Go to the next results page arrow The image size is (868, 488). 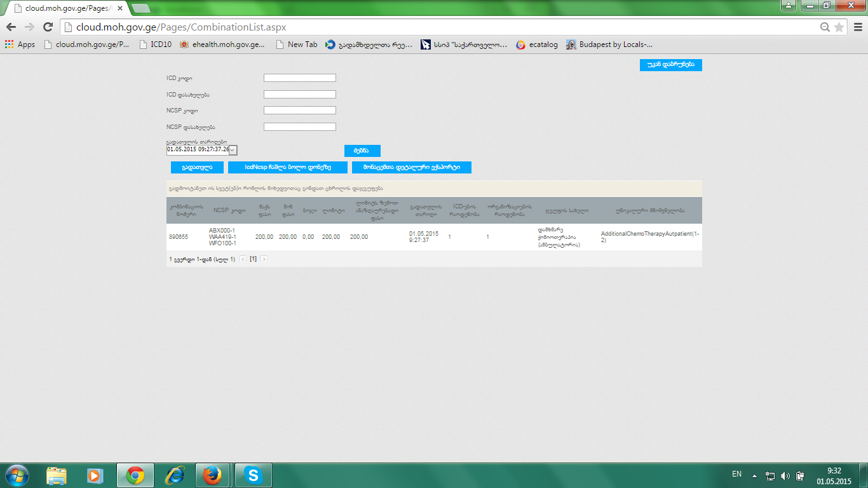[264, 259]
